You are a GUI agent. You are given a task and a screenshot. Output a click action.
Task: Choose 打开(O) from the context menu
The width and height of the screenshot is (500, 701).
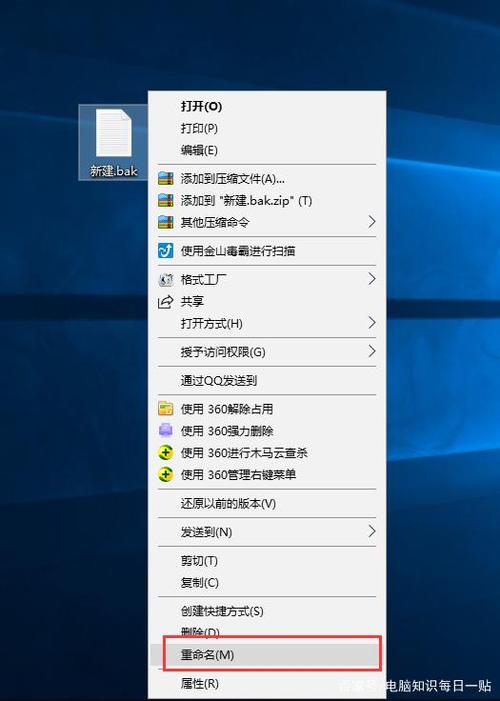click(267, 106)
